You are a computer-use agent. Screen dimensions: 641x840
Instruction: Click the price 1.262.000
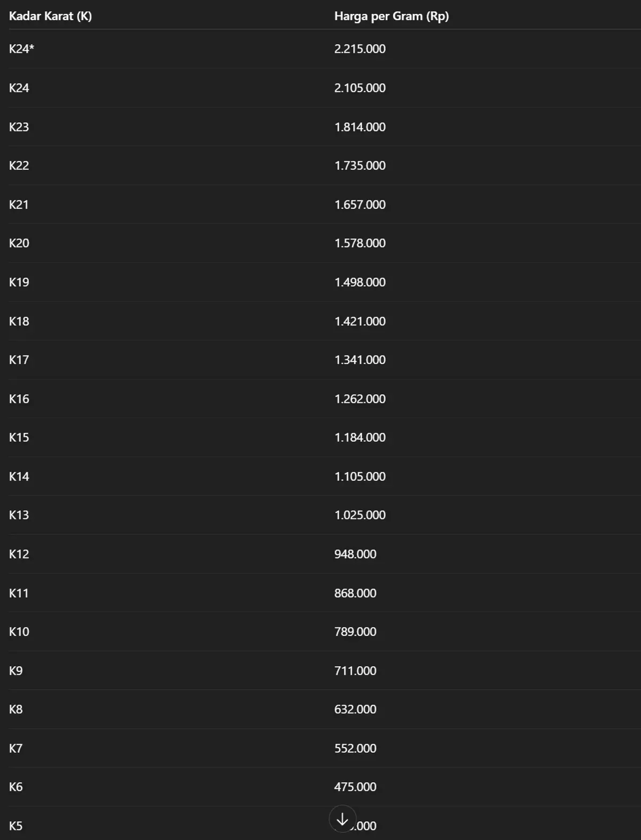coord(359,399)
